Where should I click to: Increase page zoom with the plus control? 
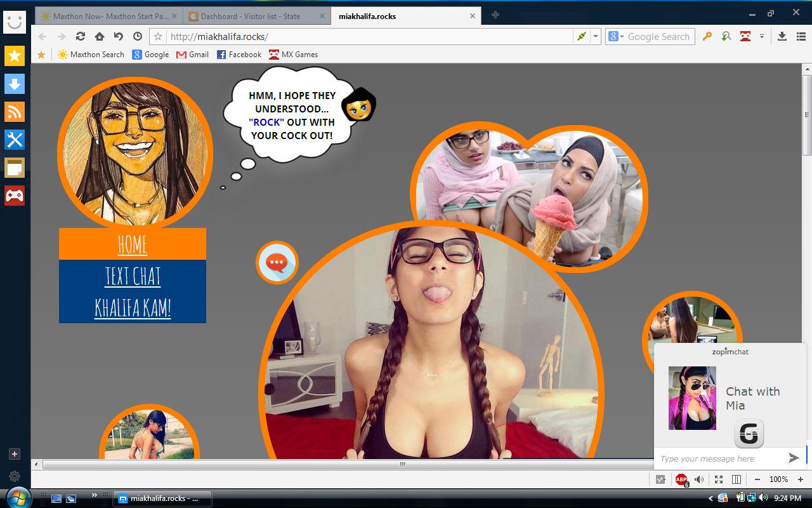click(x=801, y=479)
